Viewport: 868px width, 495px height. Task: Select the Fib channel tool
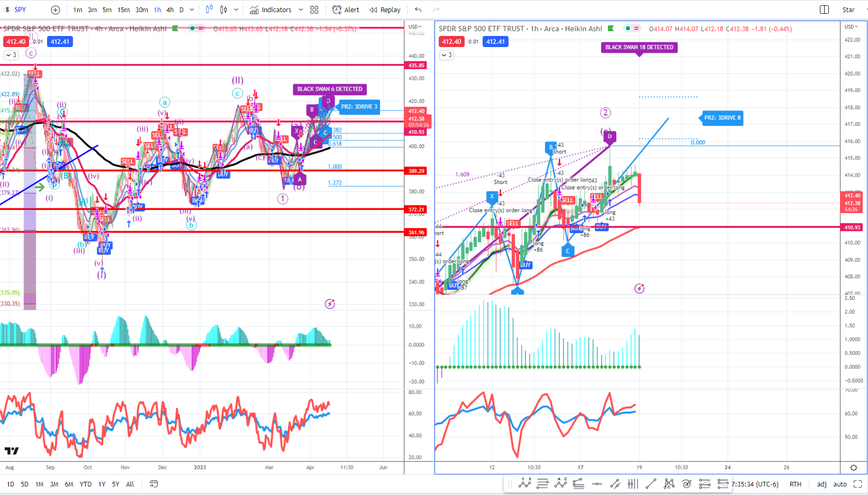point(723,483)
